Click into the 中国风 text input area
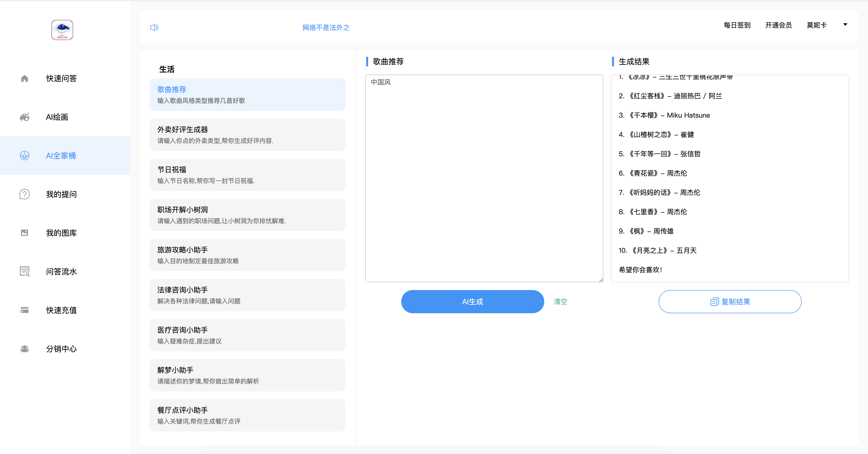 pos(484,178)
